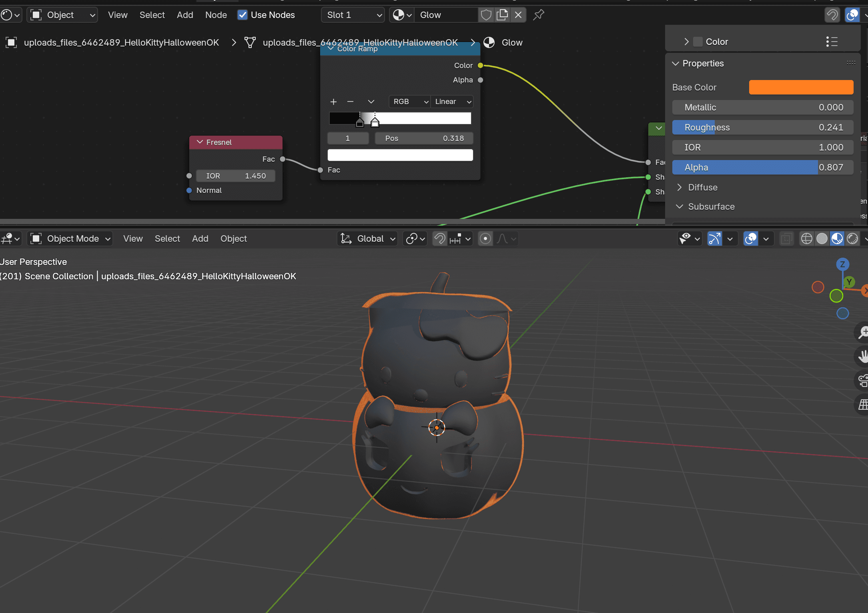868x613 pixels.
Task: Open the Node menu
Action: 216,15
